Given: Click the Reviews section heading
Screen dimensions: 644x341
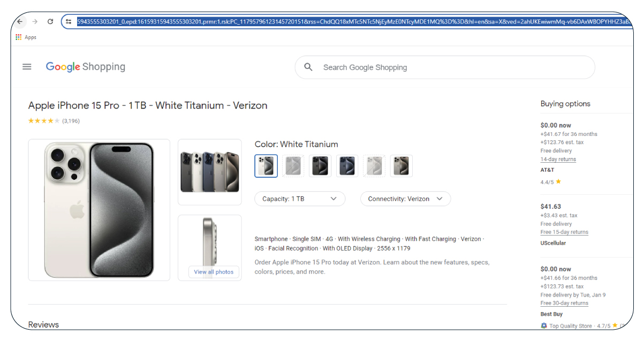Looking at the screenshot, I should (x=43, y=325).
